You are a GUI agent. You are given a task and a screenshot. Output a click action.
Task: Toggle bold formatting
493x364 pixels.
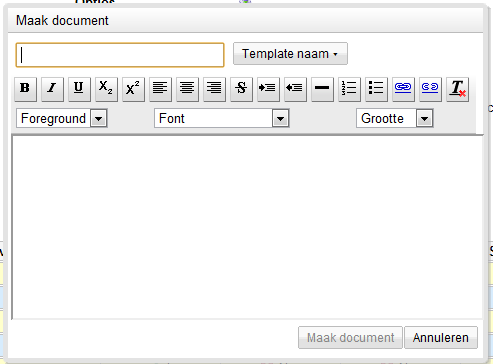(x=25, y=89)
